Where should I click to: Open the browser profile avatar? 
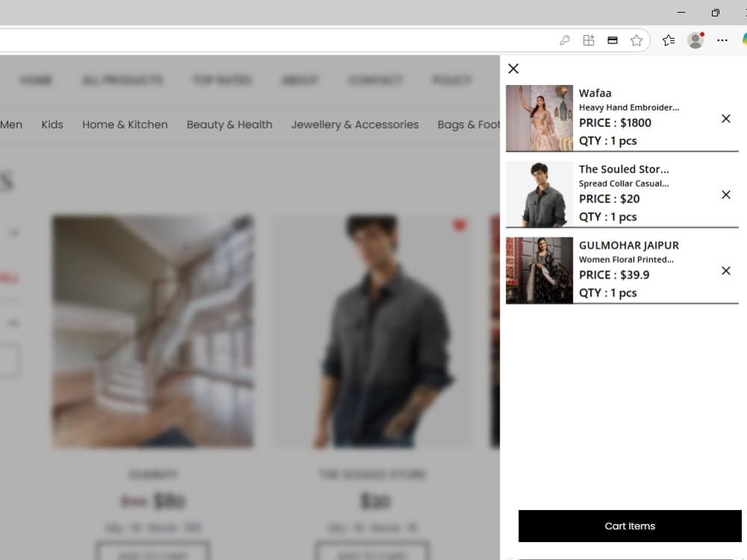695,40
